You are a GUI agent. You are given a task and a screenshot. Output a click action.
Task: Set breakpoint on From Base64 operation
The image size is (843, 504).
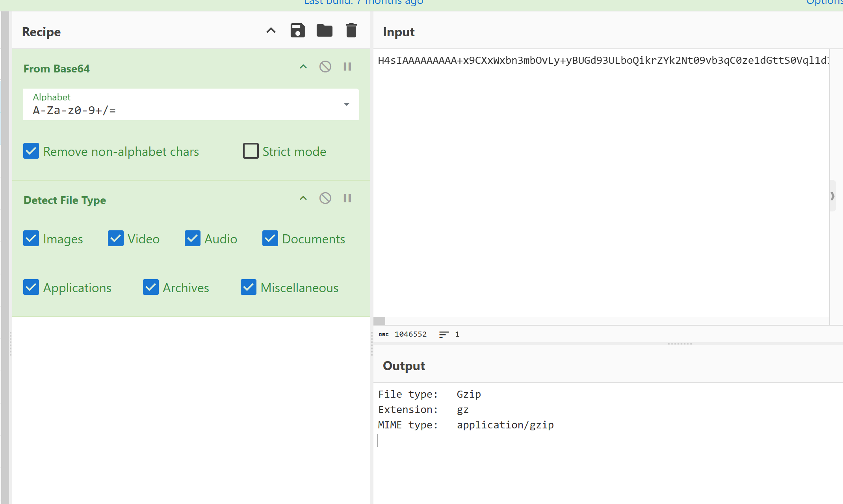347,67
